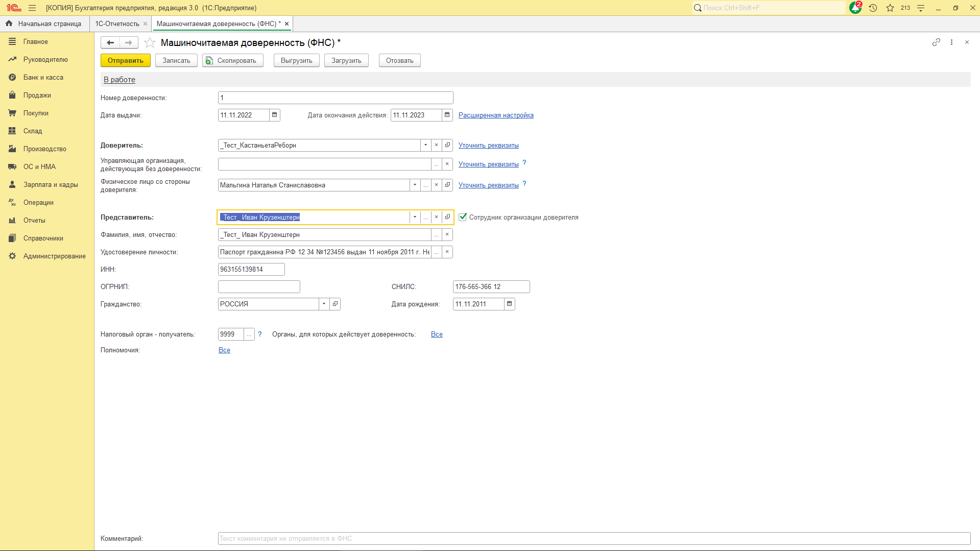Edit Фамилия, имя, отчество via ellipsis

pyautogui.click(x=437, y=234)
